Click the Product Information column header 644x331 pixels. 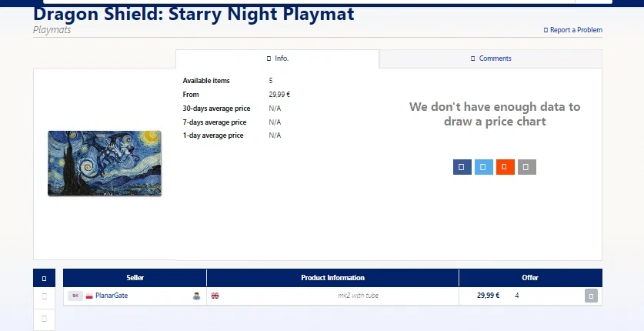[332, 278]
